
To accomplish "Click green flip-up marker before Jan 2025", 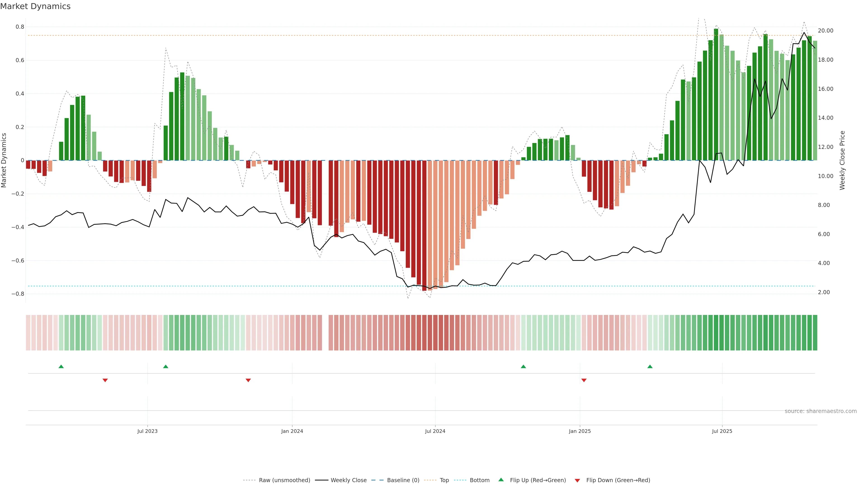I will click(x=523, y=366).
